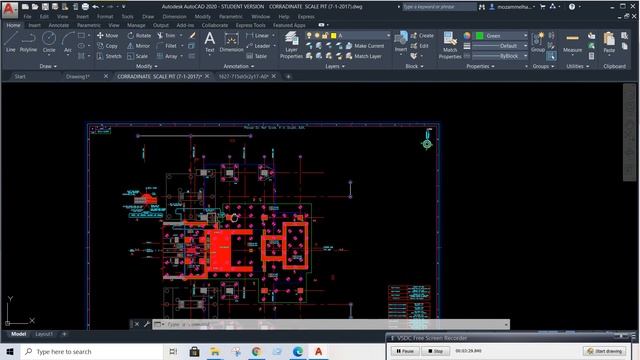Select the Text annotation tool
The image size is (640, 360).
pyautogui.click(x=209, y=42)
